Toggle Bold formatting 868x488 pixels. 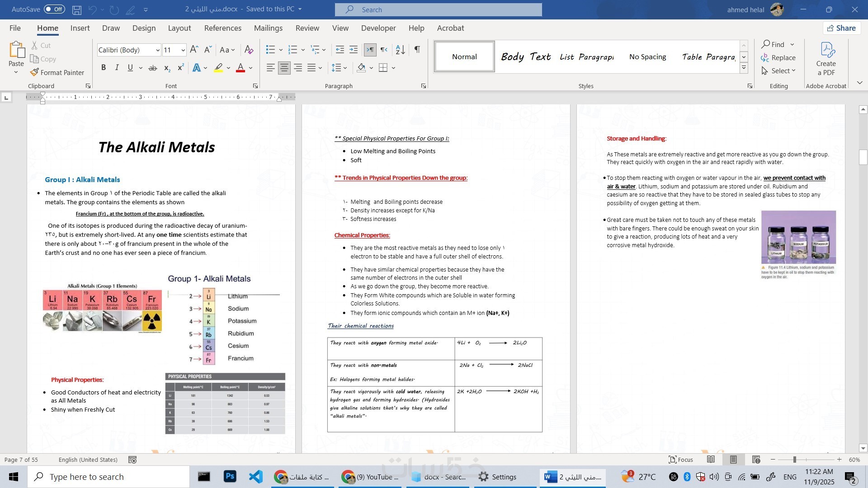[104, 68]
